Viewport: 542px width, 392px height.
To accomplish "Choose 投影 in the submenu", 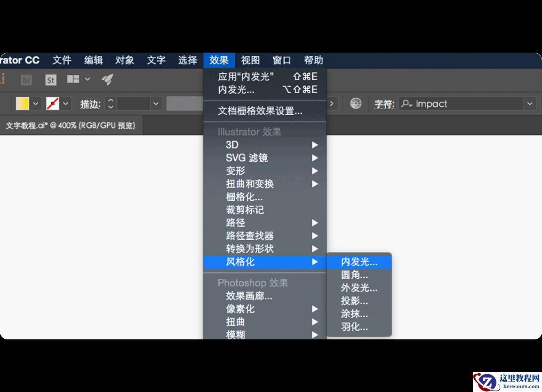I will coord(354,301).
